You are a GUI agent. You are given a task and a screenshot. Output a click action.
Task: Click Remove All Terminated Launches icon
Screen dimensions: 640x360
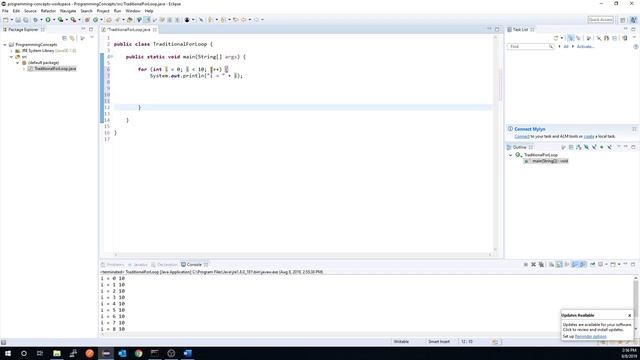click(x=541, y=264)
